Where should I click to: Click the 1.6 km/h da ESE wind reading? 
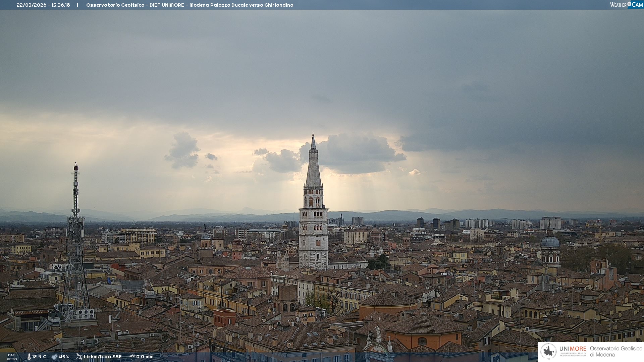[103, 357]
